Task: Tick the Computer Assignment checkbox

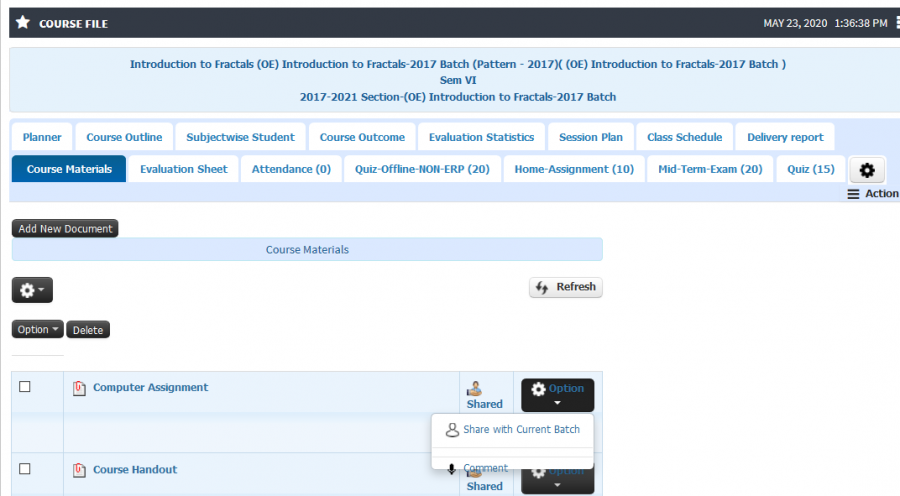Action: [x=25, y=387]
